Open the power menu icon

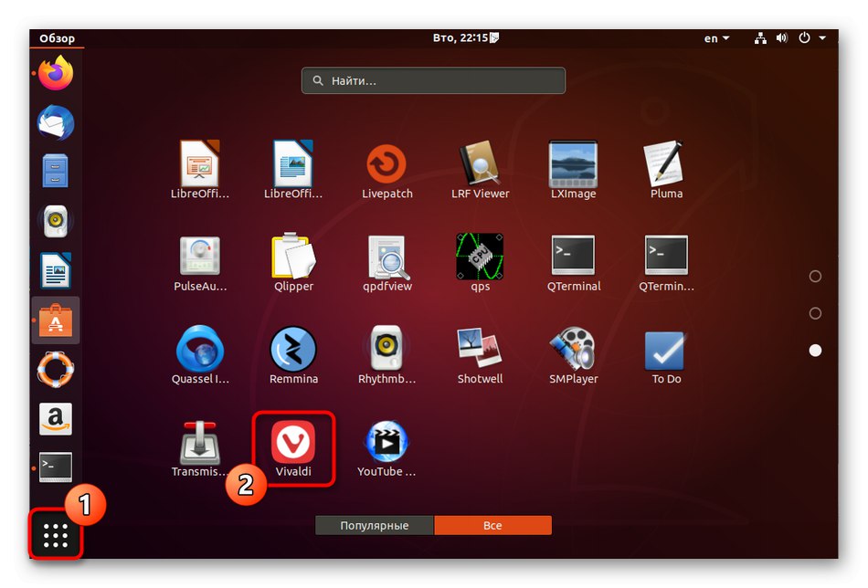(x=804, y=37)
